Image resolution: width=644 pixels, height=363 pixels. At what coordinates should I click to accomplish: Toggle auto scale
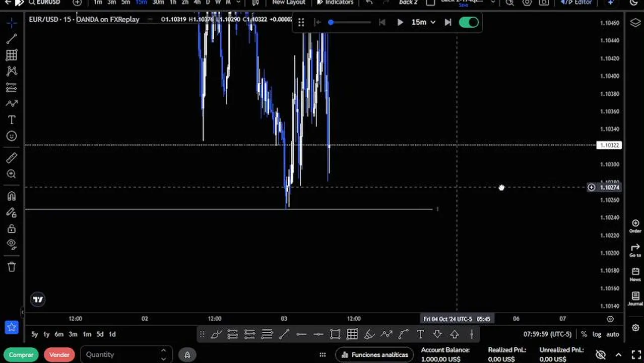click(612, 334)
